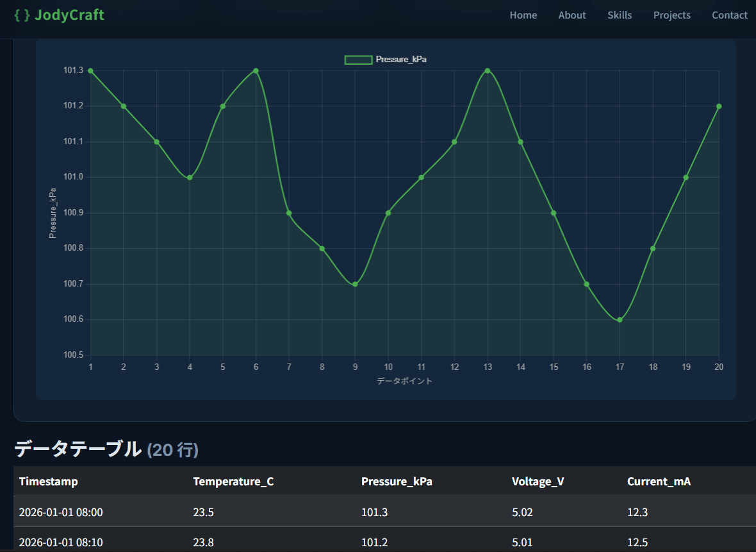This screenshot has height=552, width=756.
Task: Click the table cell showing 101.3 pressure
Action: (x=375, y=512)
